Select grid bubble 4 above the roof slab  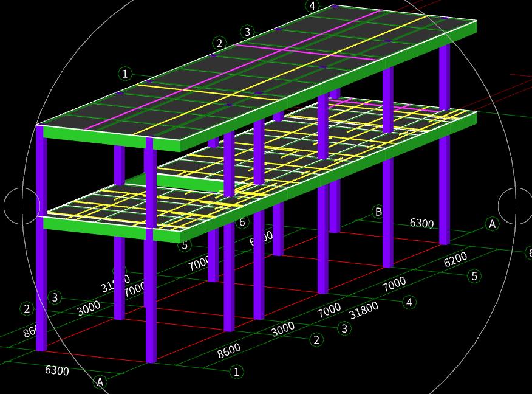click(312, 6)
